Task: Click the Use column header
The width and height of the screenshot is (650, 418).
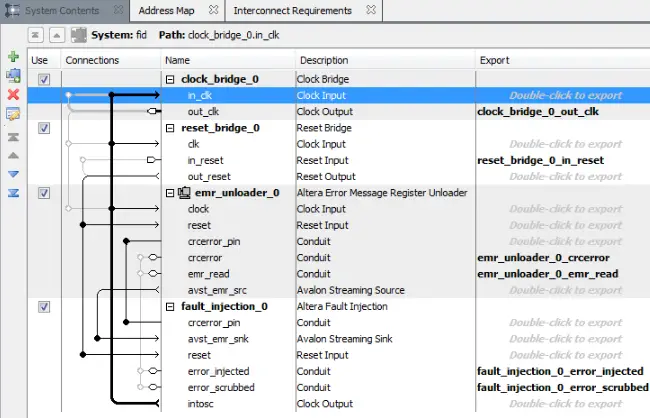Action: [39, 60]
